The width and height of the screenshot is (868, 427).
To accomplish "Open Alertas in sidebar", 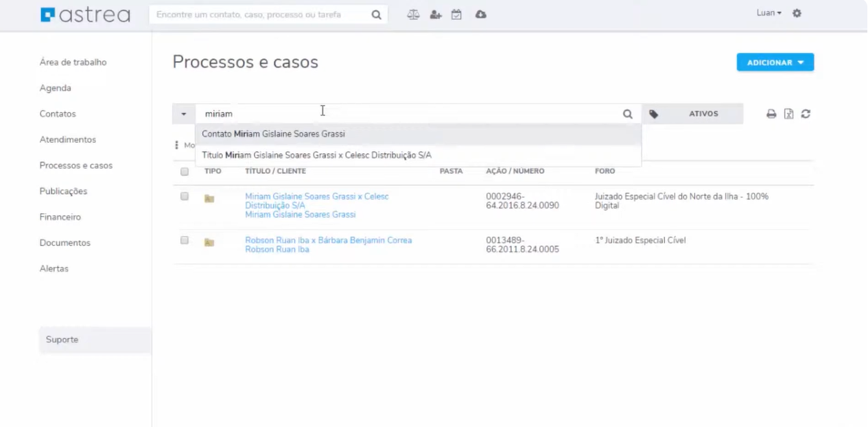I will pos(54,268).
